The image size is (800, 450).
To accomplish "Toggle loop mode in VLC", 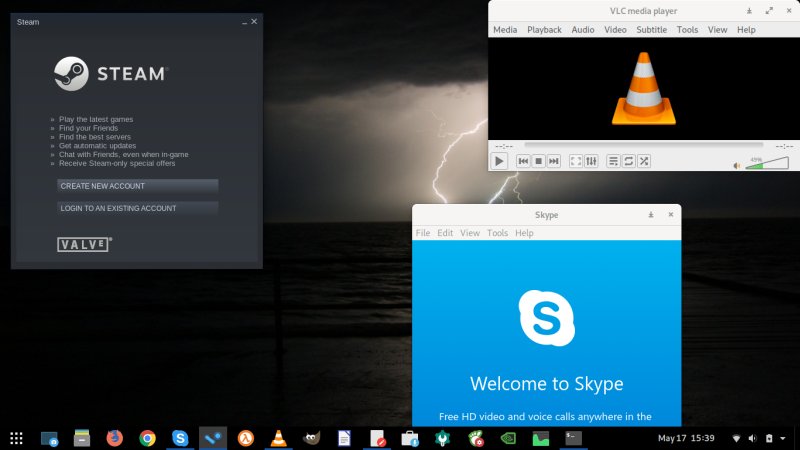I will click(629, 161).
